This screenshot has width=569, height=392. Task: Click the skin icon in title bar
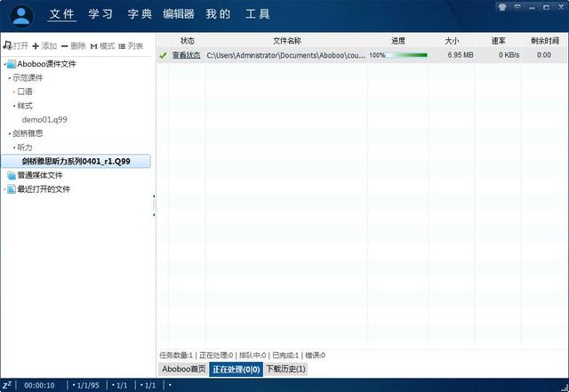click(503, 6)
